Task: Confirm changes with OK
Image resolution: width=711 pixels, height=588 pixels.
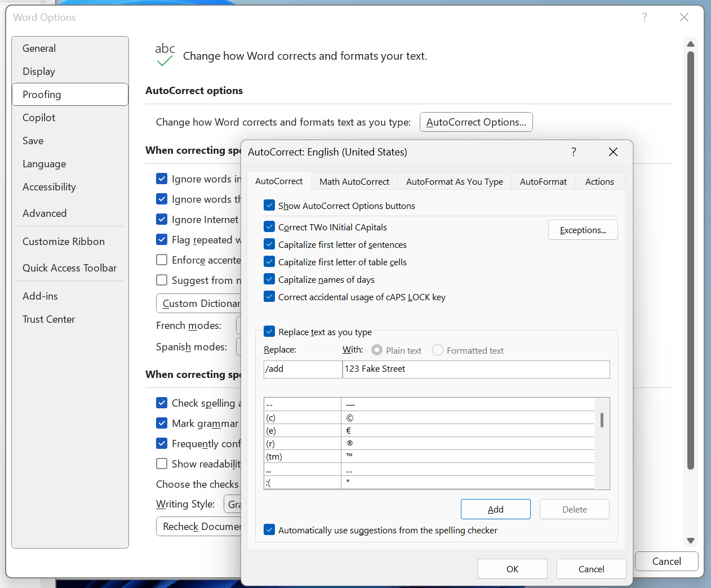Action: click(512, 569)
